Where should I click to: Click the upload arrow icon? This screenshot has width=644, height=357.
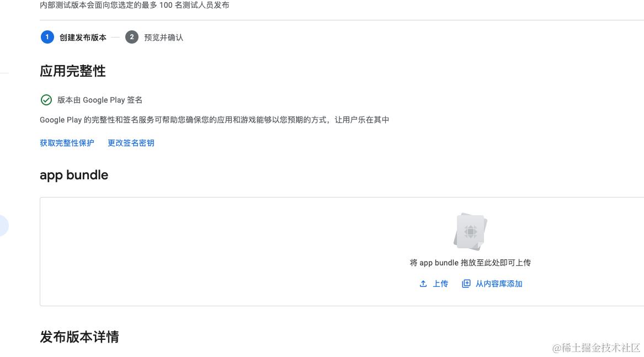(423, 284)
